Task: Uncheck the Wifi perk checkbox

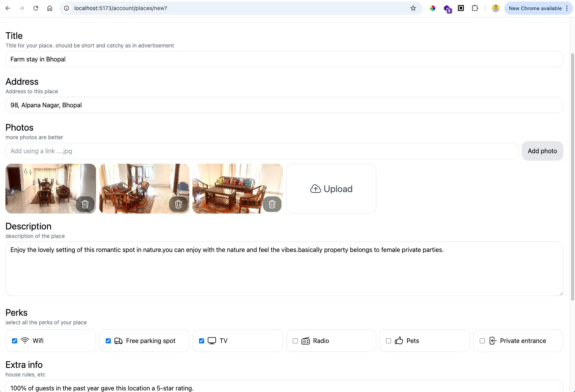Action: 15,341
